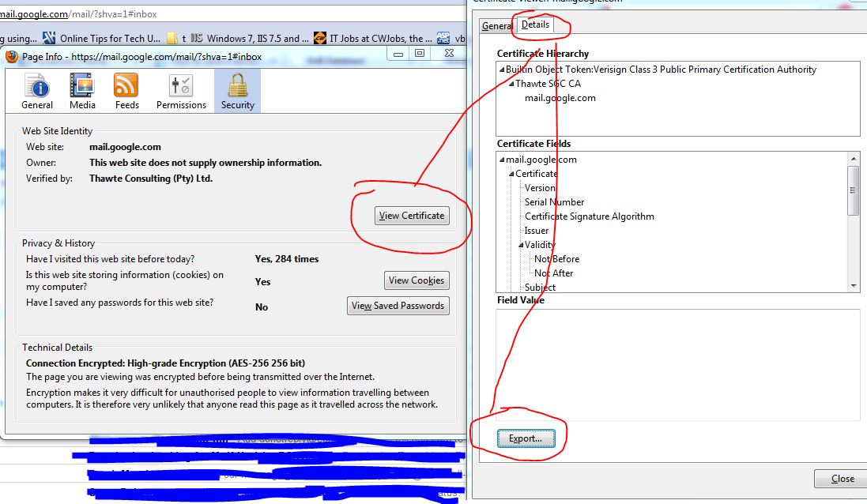This screenshot has height=504, width=867.
Task: Open the Media section in Page Info
Action: click(x=82, y=92)
